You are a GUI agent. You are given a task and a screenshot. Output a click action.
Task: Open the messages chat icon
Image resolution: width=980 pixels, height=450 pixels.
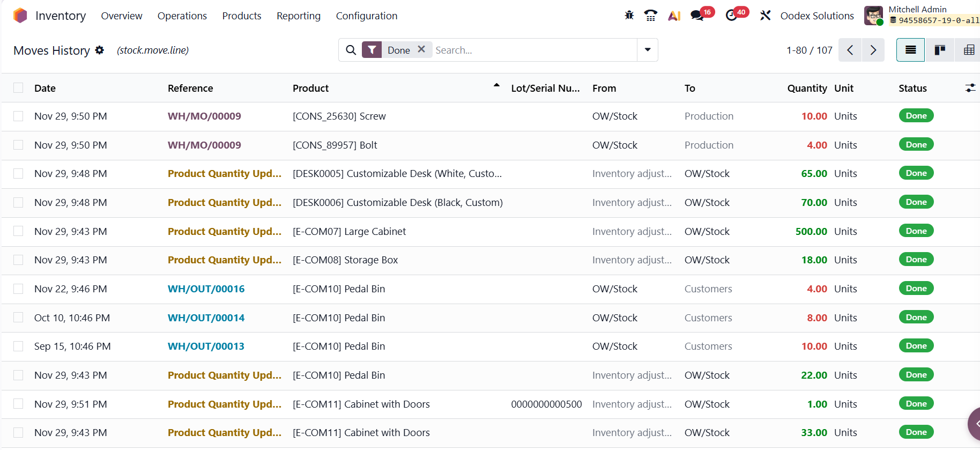[697, 16]
